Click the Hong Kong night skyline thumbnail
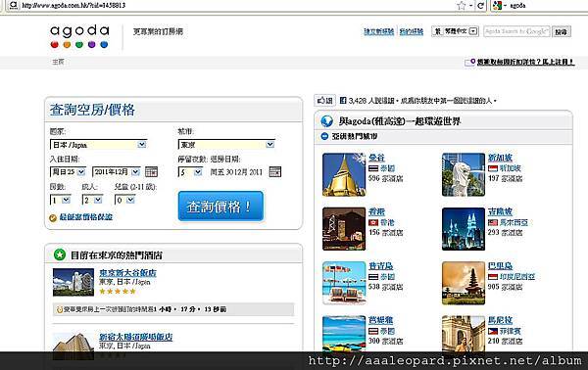The image size is (588, 370). (344, 229)
